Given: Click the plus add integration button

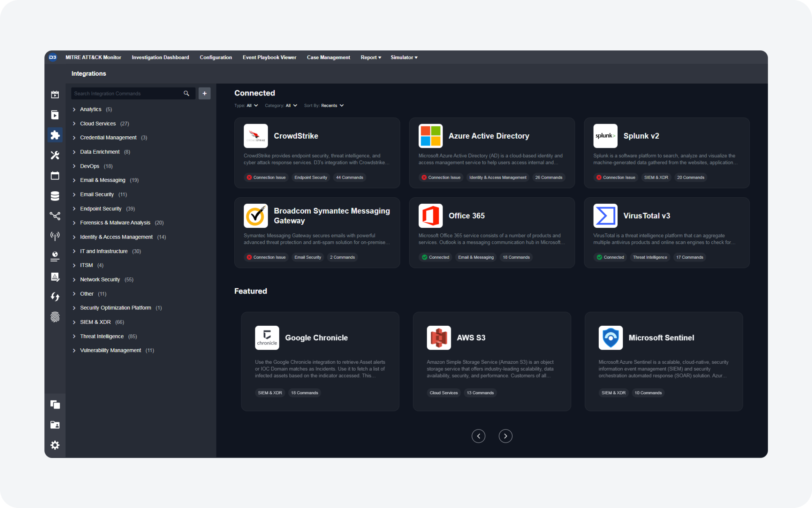Looking at the screenshot, I should point(205,94).
